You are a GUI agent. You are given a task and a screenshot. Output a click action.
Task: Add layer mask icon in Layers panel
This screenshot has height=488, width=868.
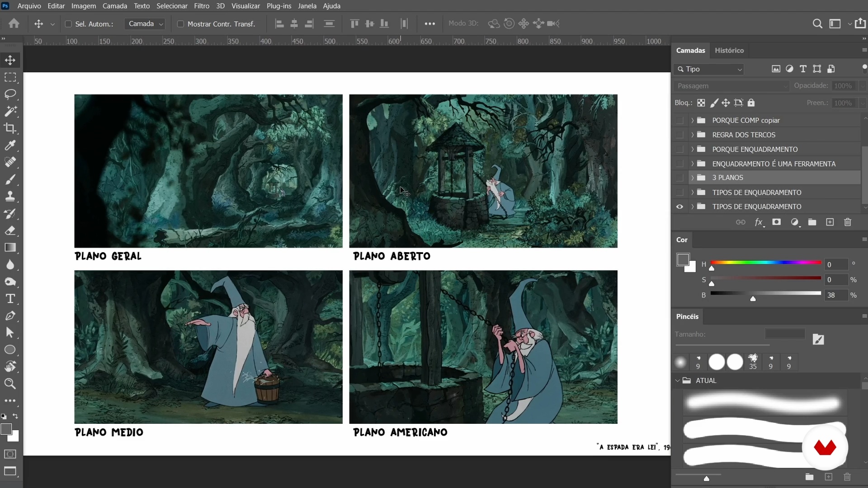point(776,222)
